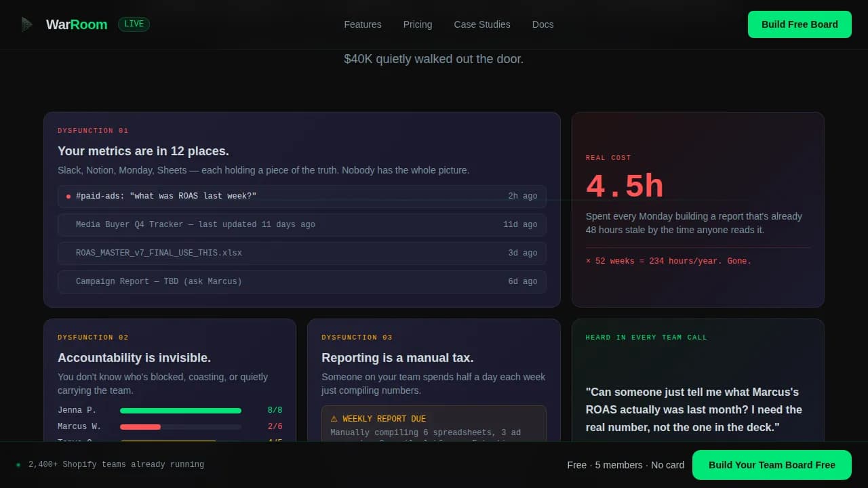Click the Campaign Report — TBD row
Screen dimensions: 868x488
pos(302,281)
